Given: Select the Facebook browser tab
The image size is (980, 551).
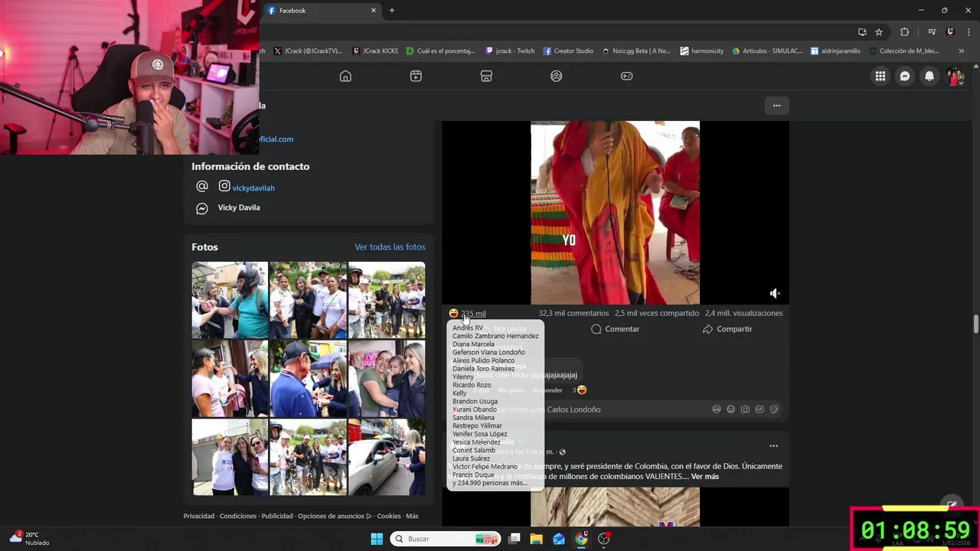Looking at the screenshot, I should pos(322,11).
